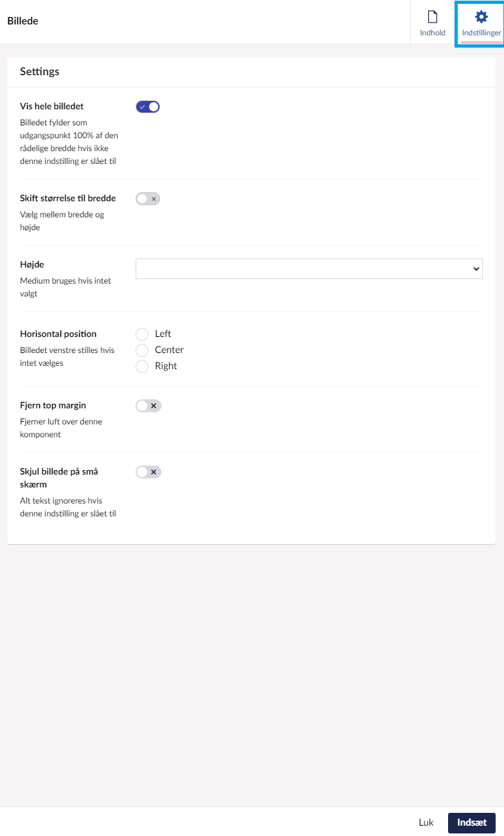The image size is (504, 836).
Task: Enable the Fjern top margin switch
Action: pyautogui.click(x=148, y=406)
